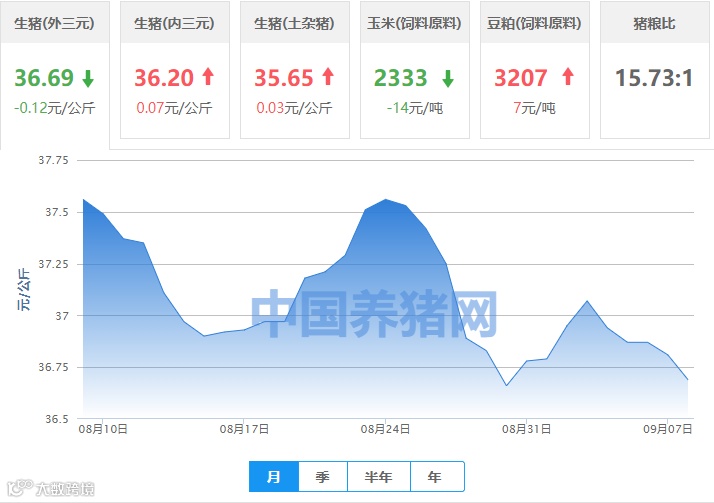Click the 08月31日 axis date label
This screenshot has height=503, width=714.
point(526,429)
